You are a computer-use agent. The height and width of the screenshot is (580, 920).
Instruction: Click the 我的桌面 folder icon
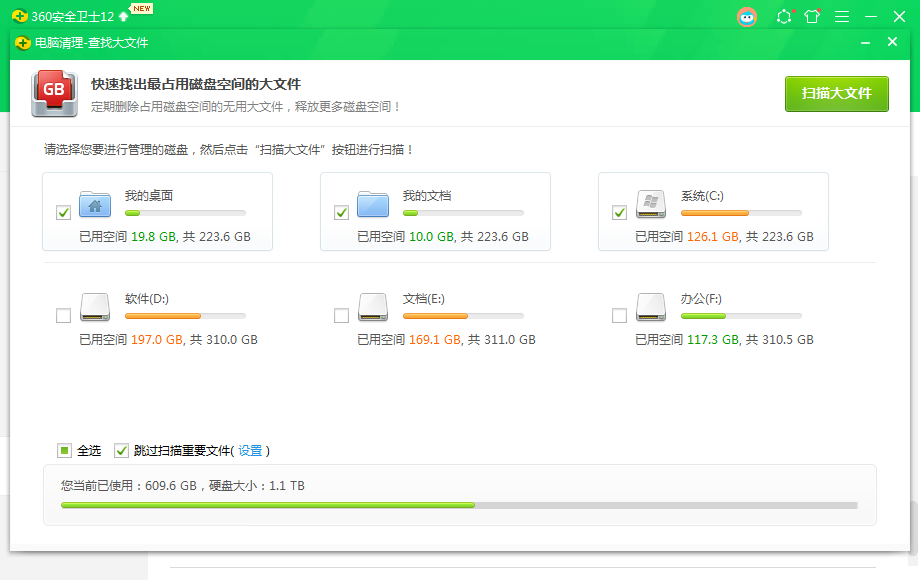(x=95, y=205)
